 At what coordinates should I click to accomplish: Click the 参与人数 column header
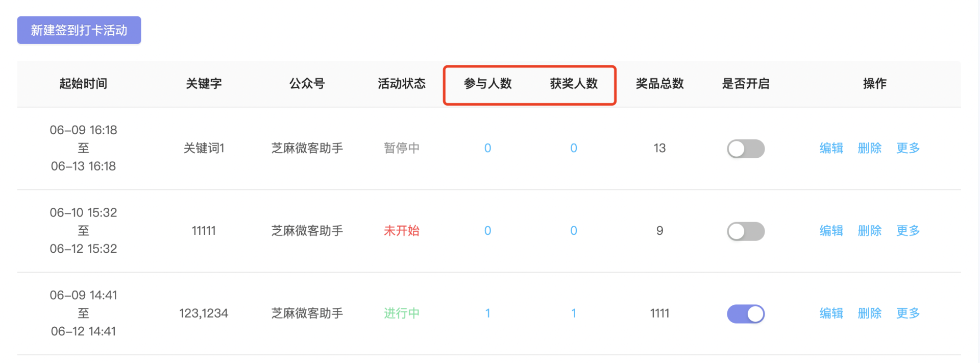click(x=487, y=84)
